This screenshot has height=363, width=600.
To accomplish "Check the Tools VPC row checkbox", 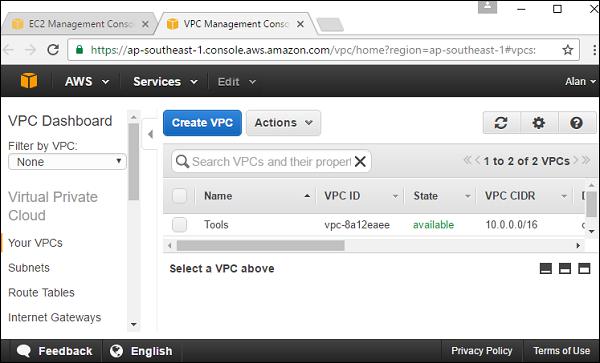I will click(179, 225).
